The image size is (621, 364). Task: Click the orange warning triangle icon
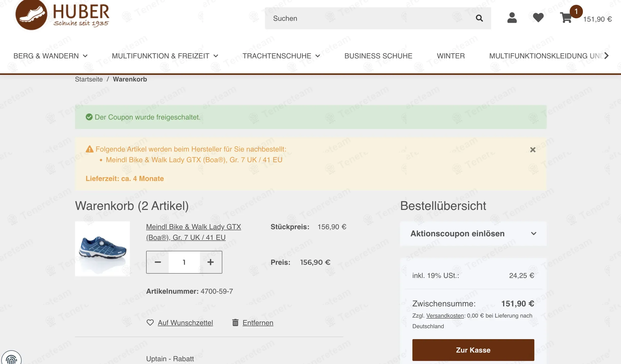coord(89,149)
